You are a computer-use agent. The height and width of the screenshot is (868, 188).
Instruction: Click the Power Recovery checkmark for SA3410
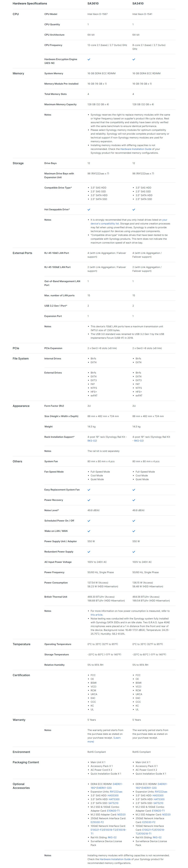(134, 500)
